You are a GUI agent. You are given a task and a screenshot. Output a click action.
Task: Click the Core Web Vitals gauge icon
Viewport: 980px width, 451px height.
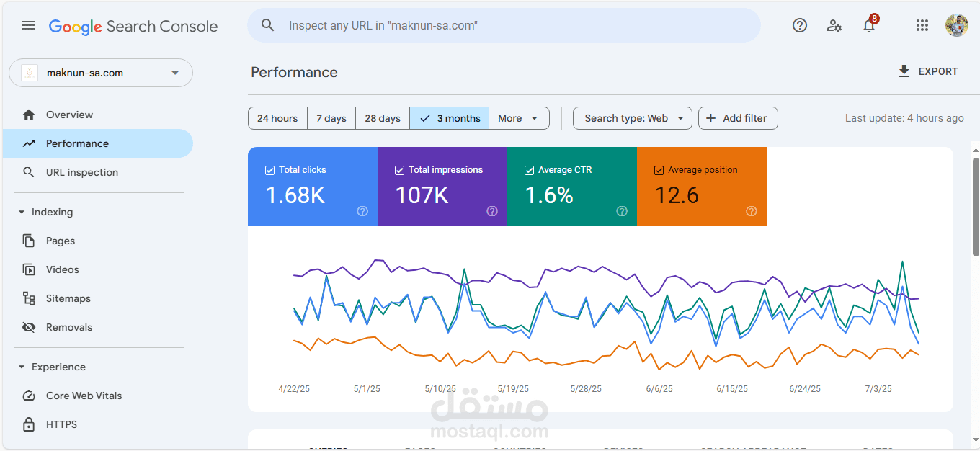coord(29,396)
